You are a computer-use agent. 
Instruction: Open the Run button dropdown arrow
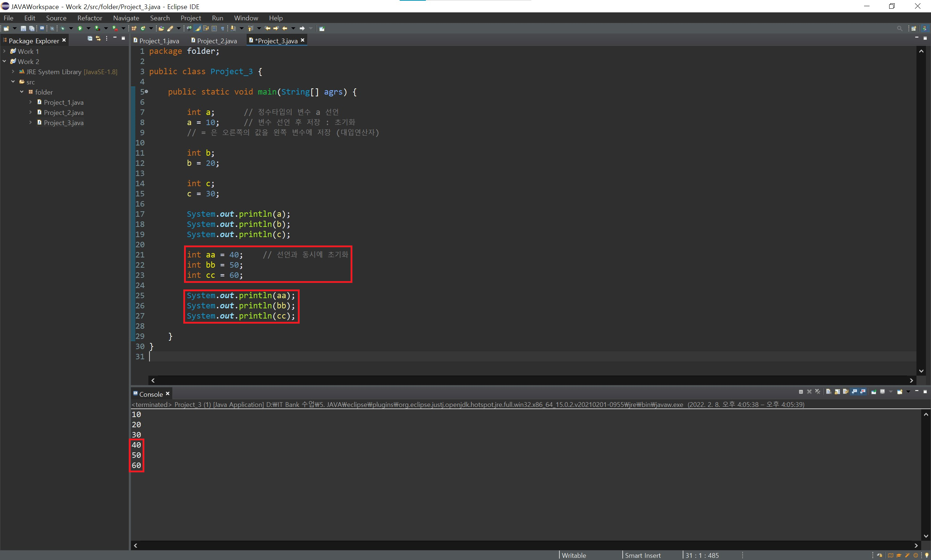(x=88, y=28)
